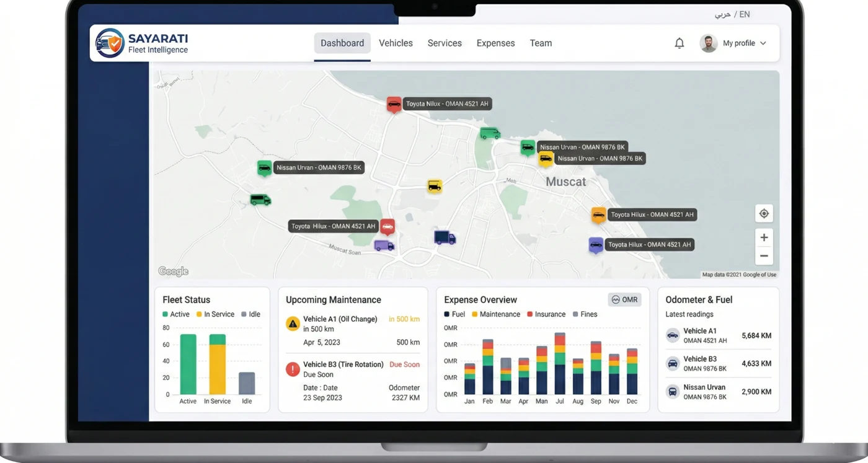
Task: Click the orange Toyota Hilux car marker
Action: click(598, 215)
